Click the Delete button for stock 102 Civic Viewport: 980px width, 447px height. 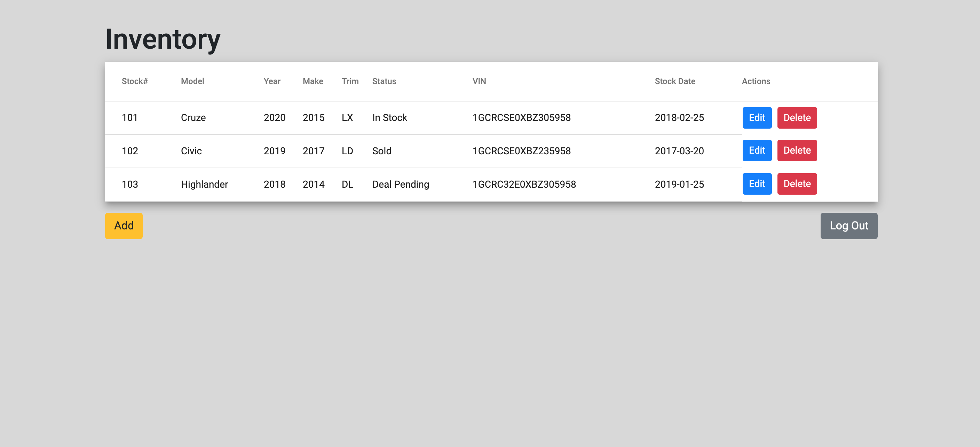797,151
